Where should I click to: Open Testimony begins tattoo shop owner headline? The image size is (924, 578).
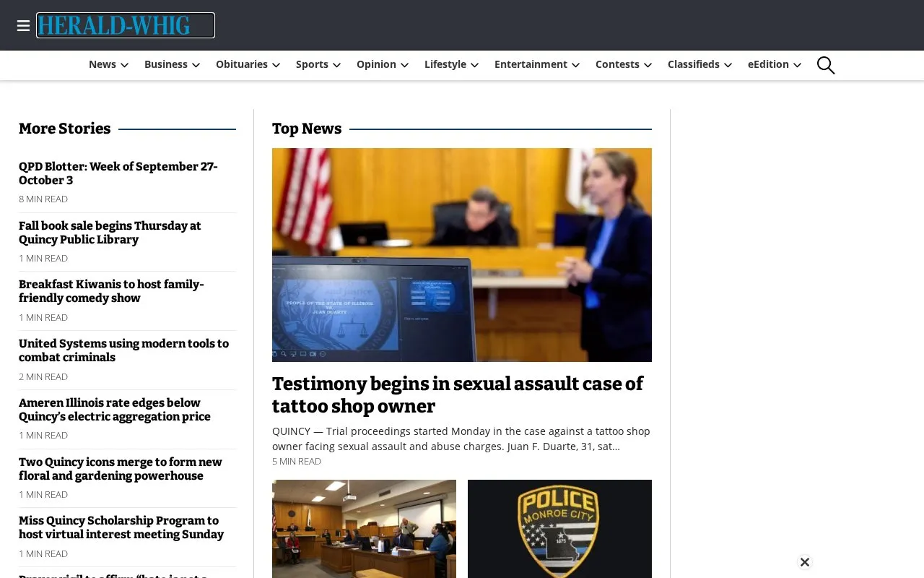(x=458, y=394)
